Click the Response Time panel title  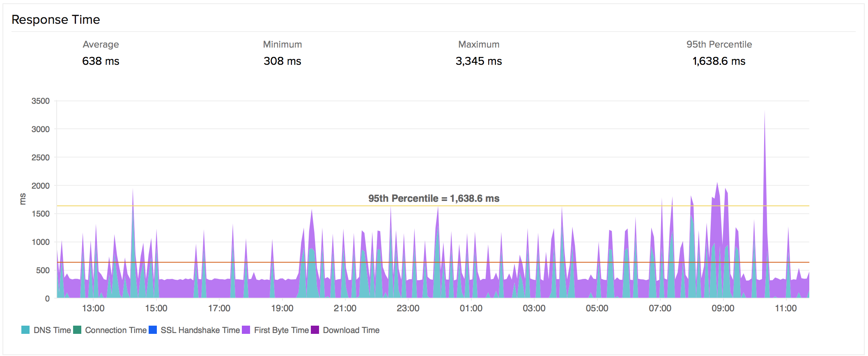pyautogui.click(x=56, y=19)
